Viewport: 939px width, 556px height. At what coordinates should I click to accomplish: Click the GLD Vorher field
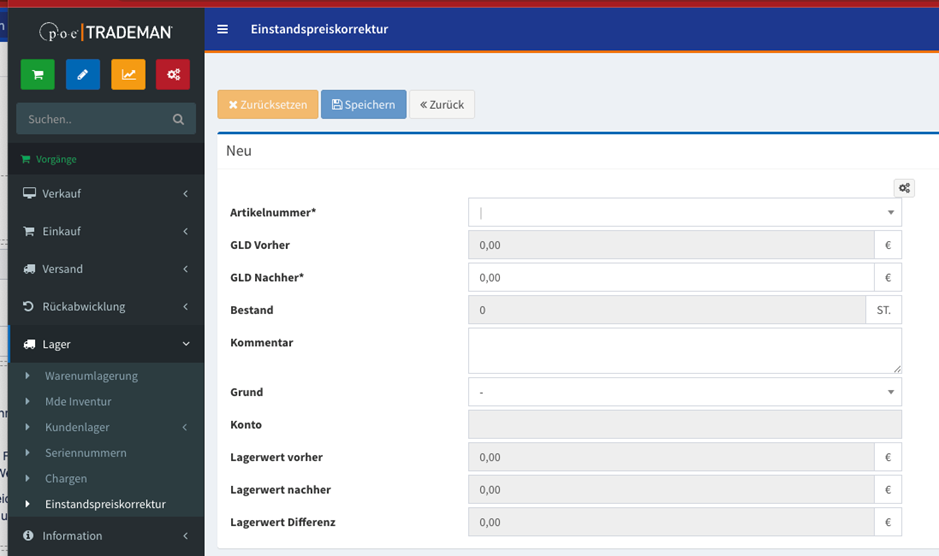coord(671,245)
